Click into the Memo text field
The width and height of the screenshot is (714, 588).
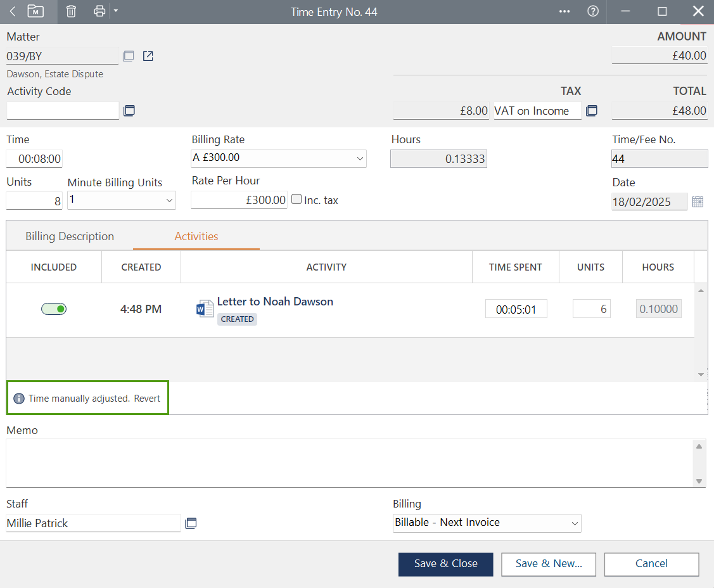coord(348,463)
